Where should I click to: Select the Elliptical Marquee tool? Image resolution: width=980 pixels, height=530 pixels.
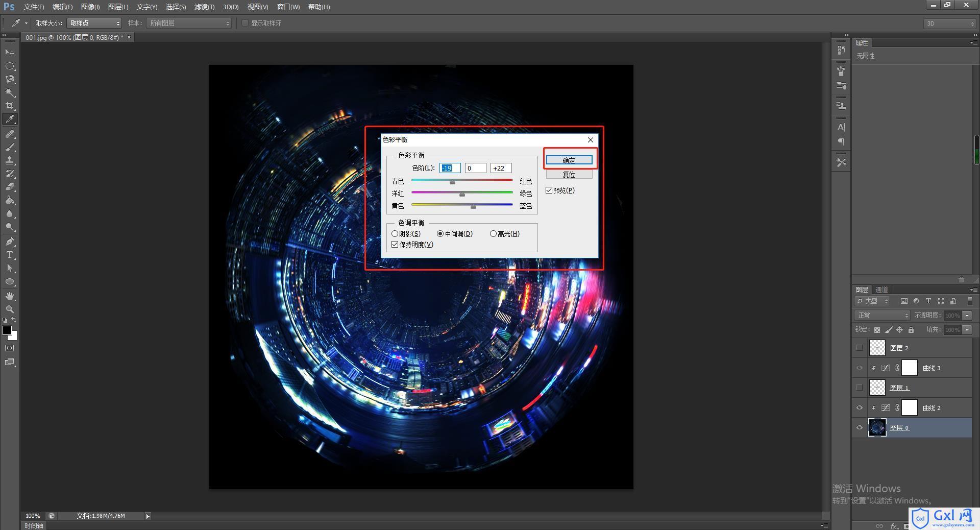click(10, 66)
